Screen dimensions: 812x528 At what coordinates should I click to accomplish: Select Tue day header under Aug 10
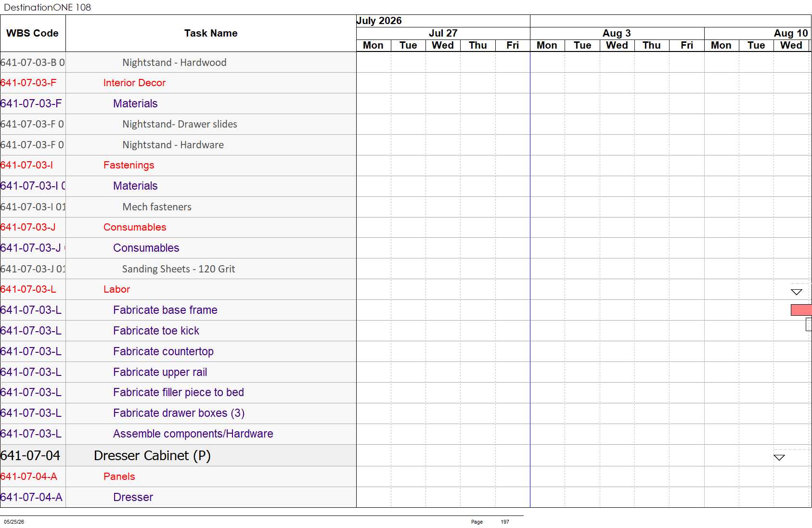pyautogui.click(x=756, y=45)
